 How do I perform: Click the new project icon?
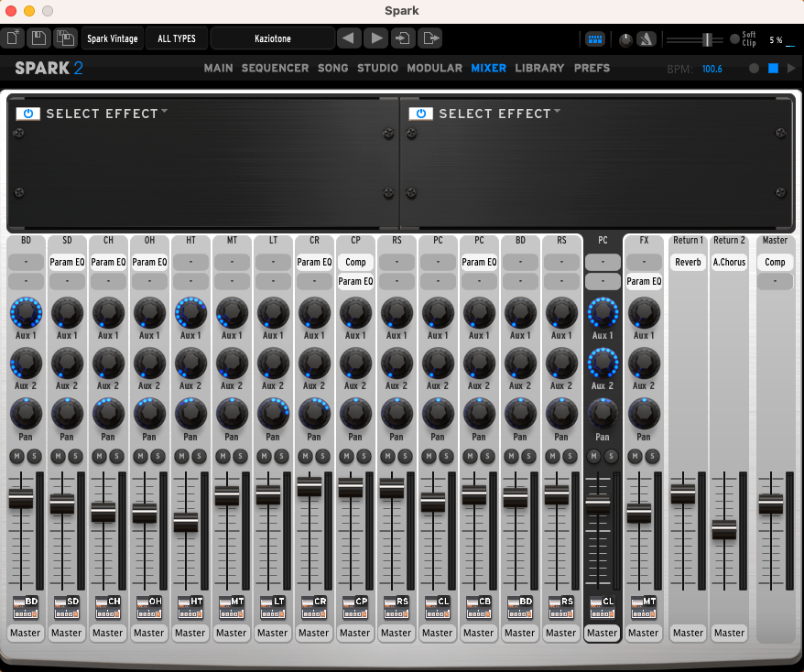tap(14, 38)
